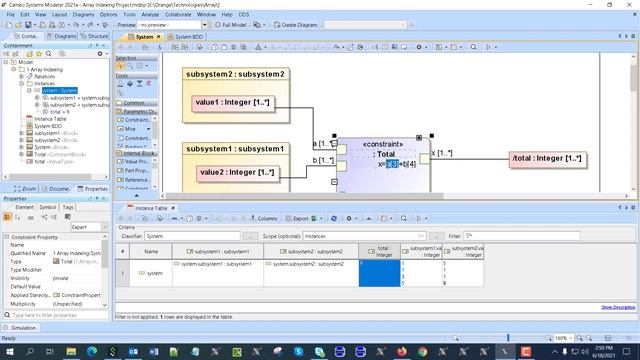640x360 pixels.
Task: Select the Part Property palette tool
Action: point(133,171)
